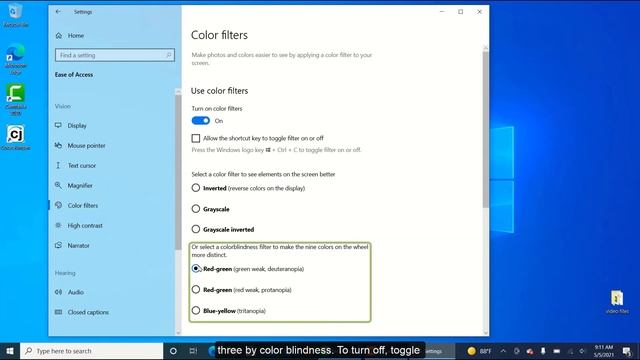Click the Use color filters heading
Screen dimensions: 640x360
pos(220,91)
